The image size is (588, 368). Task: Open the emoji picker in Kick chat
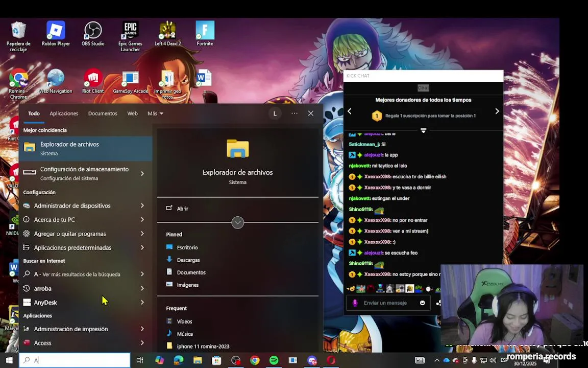pyautogui.click(x=422, y=303)
